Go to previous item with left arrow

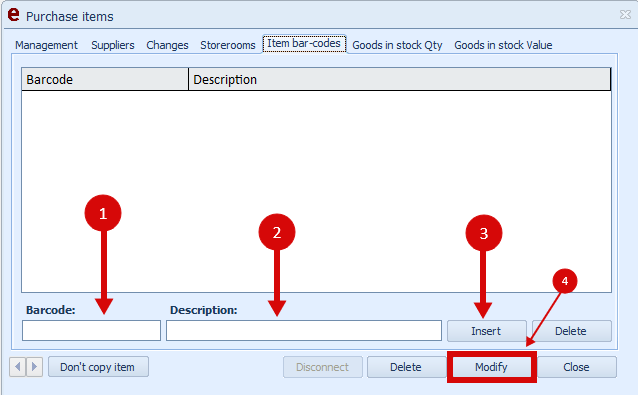tap(17, 367)
